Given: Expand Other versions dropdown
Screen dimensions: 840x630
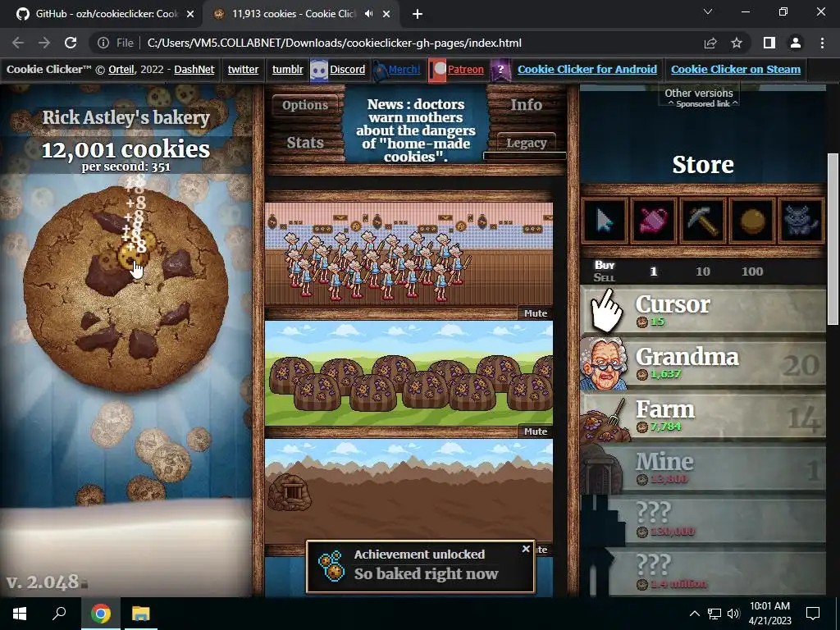Looking at the screenshot, I should tap(699, 94).
